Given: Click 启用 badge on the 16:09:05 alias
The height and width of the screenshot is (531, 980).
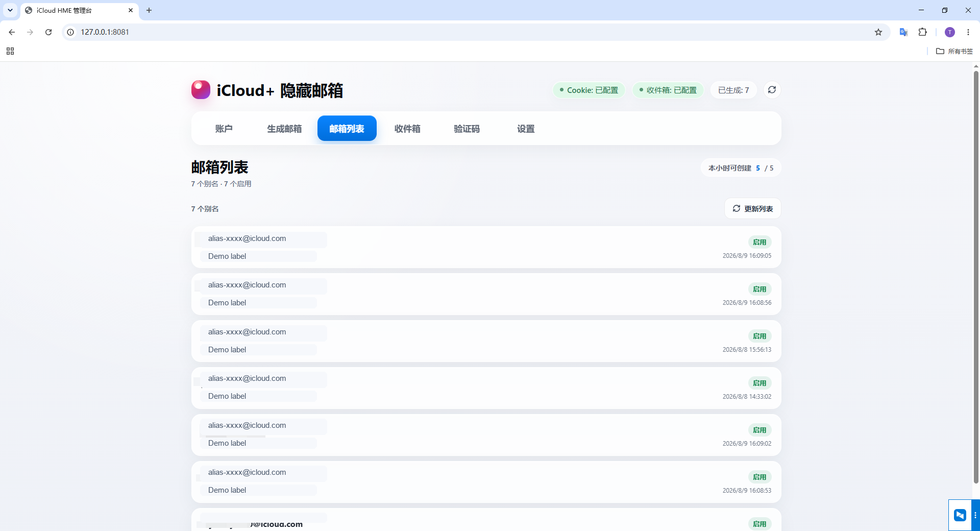Looking at the screenshot, I should click(759, 243).
